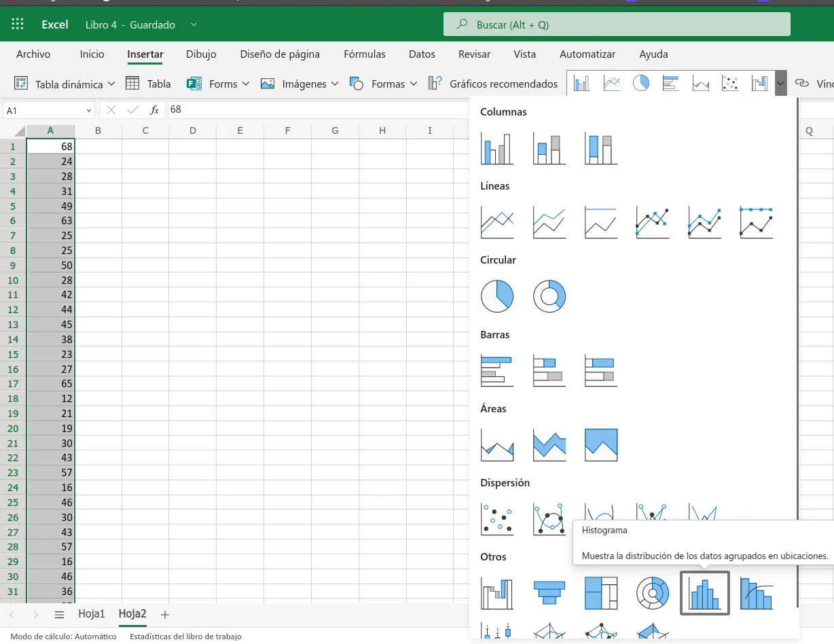Insert a doughnut chart from Circular
The width and height of the screenshot is (834, 644).
549,296
